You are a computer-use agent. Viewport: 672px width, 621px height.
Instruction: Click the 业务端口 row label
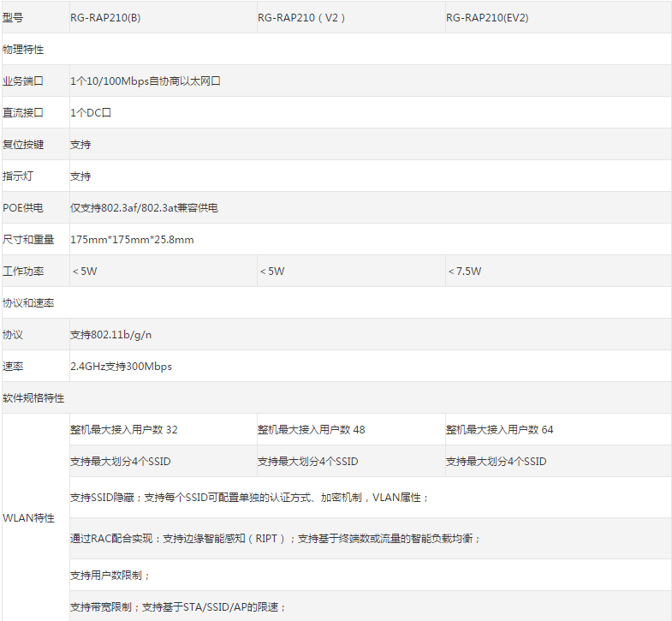click(23, 81)
